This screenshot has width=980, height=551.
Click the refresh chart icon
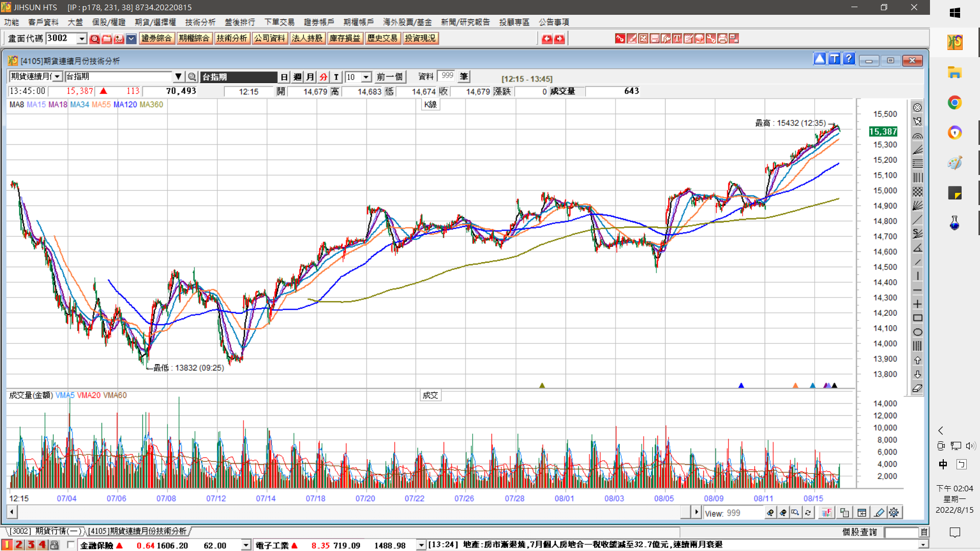[x=808, y=513]
